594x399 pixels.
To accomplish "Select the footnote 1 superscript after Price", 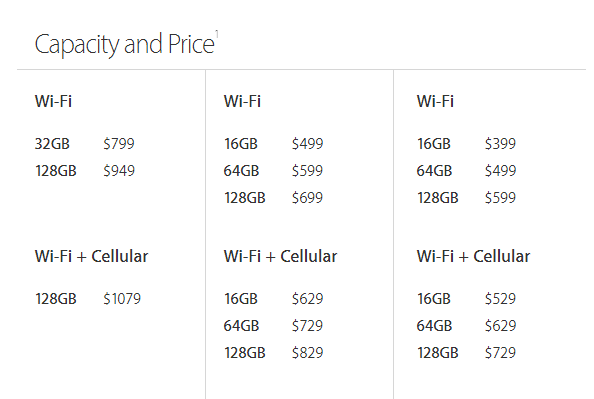I will tap(217, 34).
